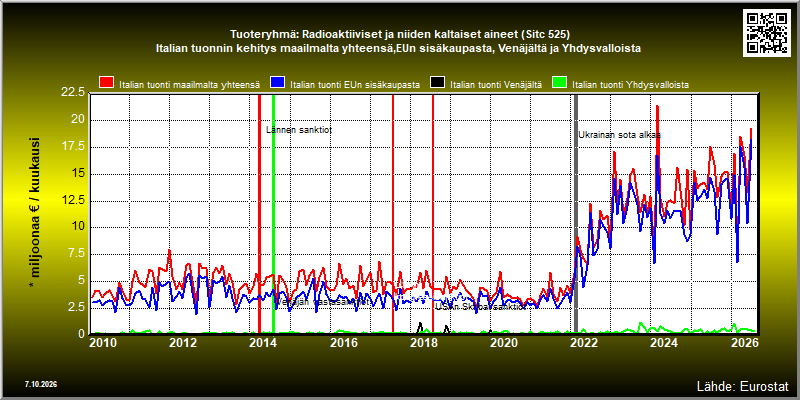The image size is (800, 400).
Task: Click the USAn sanctions annotation label
Action: click(x=480, y=307)
